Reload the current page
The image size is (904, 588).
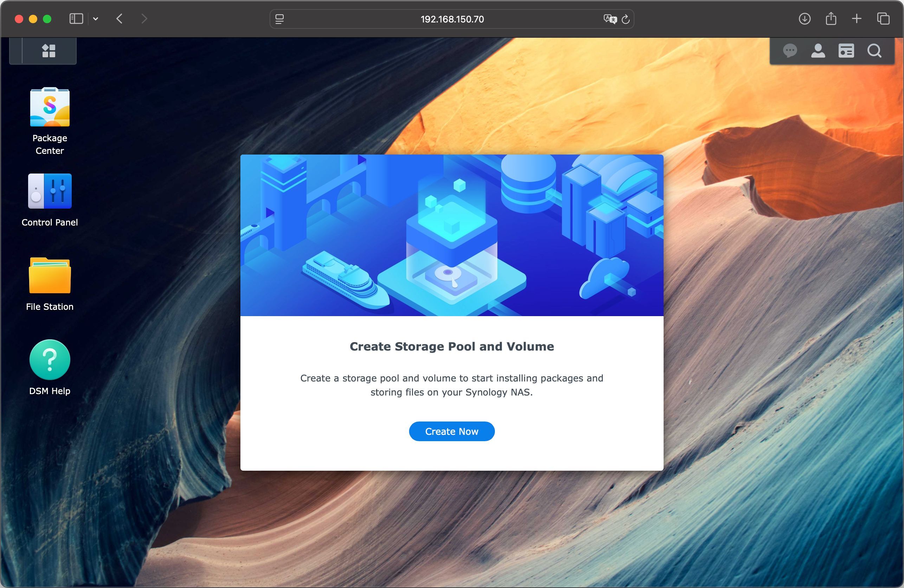[625, 19]
